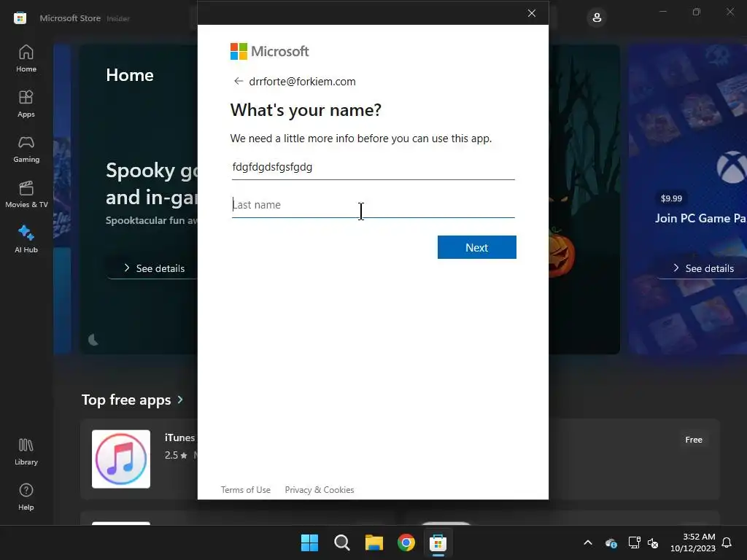The image size is (747, 560).
Task: Open Google Chrome from taskbar
Action: pyautogui.click(x=406, y=542)
